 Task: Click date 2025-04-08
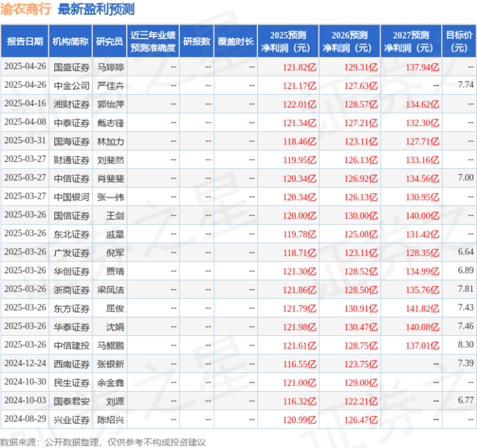(25, 122)
